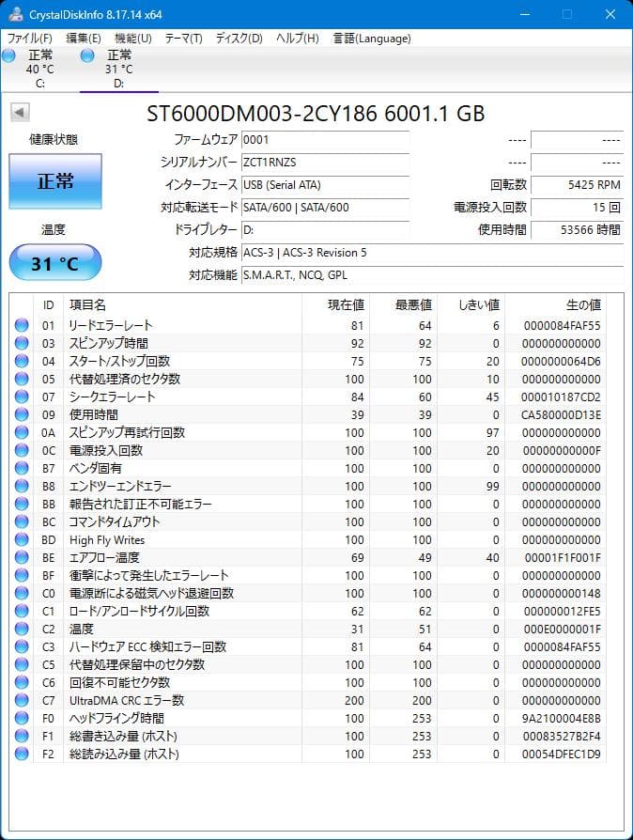This screenshot has height=840, width=633.
Task: Select the raw value CA580000D13E
Action: 561,415
